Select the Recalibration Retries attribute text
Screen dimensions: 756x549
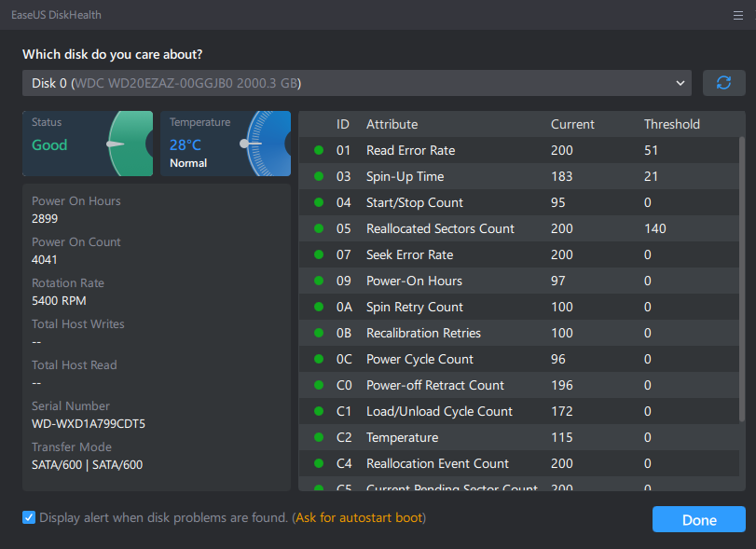[423, 333]
